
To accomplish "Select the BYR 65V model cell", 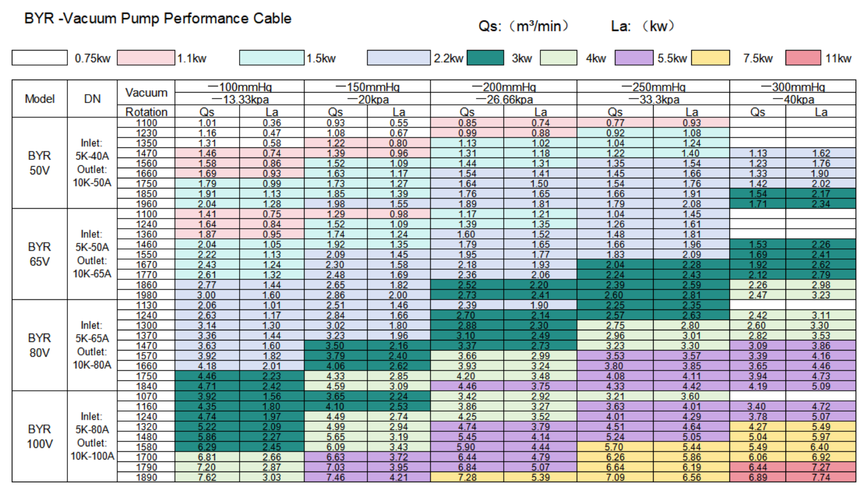I will (x=40, y=254).
